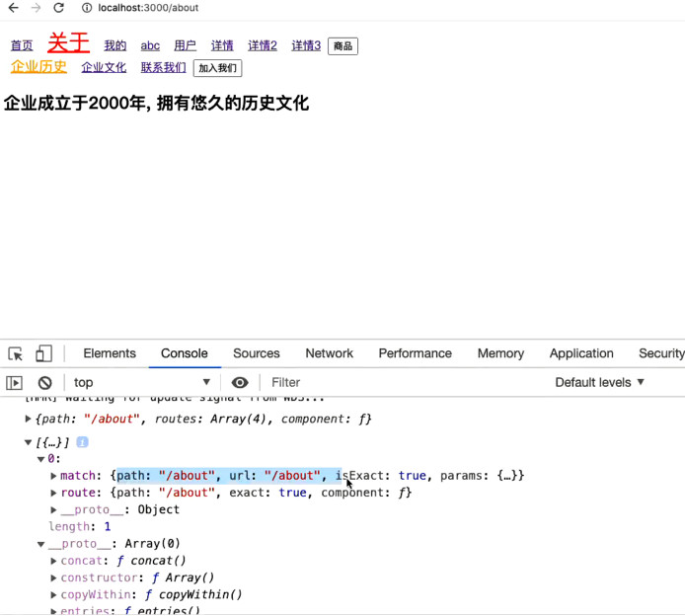Open the 详情2 link
Screen dimensions: 685x616
(x=263, y=45)
